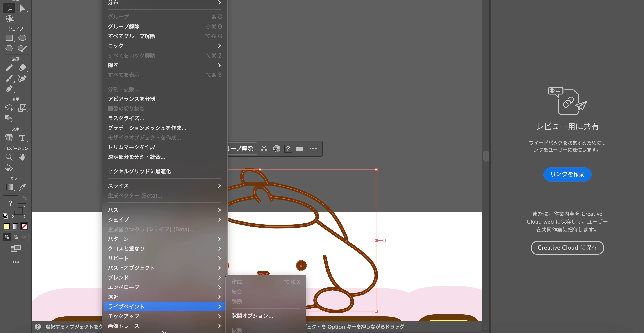
Task: Pick the Eyedropper tool
Action: (22, 187)
